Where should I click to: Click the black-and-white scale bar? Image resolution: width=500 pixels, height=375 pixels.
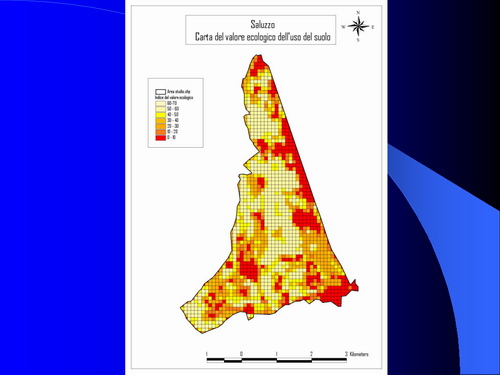pos(277,360)
